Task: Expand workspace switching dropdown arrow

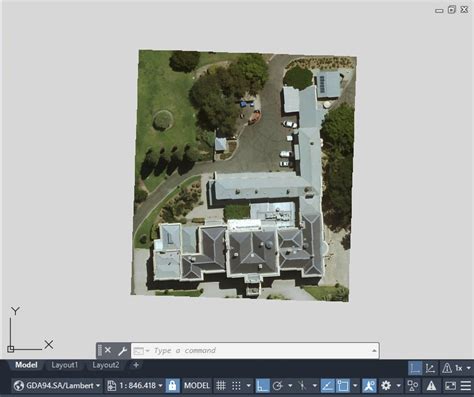Action: pyautogui.click(x=399, y=386)
